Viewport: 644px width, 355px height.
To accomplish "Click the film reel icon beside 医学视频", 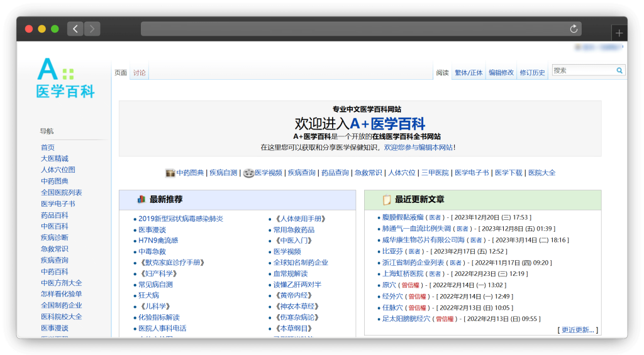I will [248, 173].
